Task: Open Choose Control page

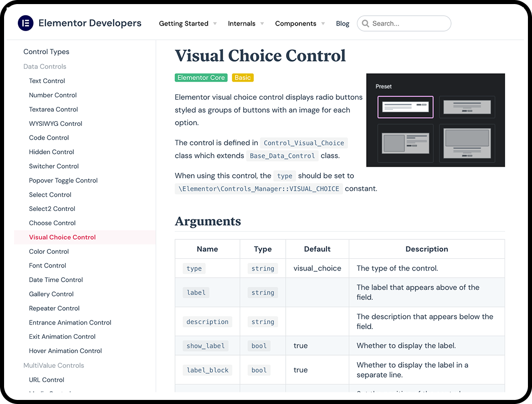Action: pos(52,223)
